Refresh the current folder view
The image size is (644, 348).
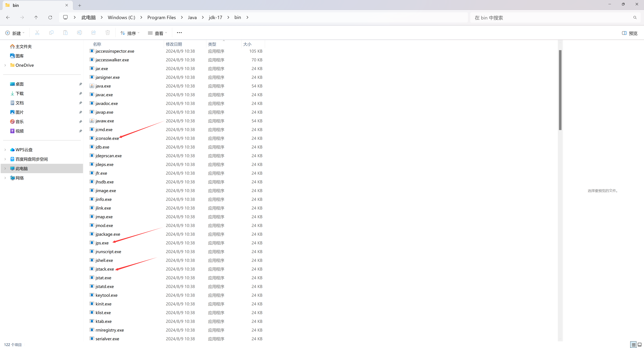[50, 17]
